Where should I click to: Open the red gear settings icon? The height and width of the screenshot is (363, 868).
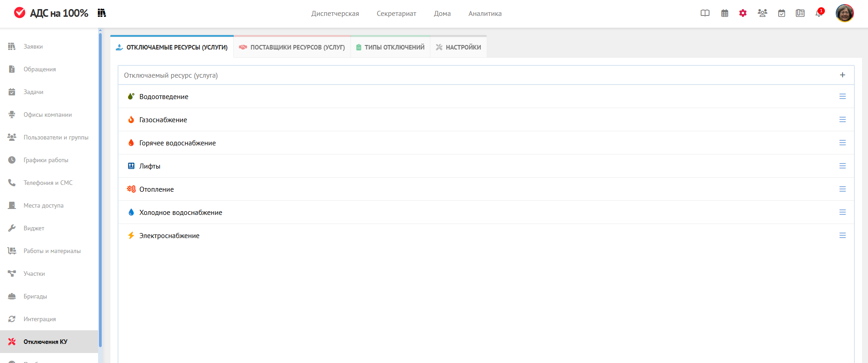[743, 13]
